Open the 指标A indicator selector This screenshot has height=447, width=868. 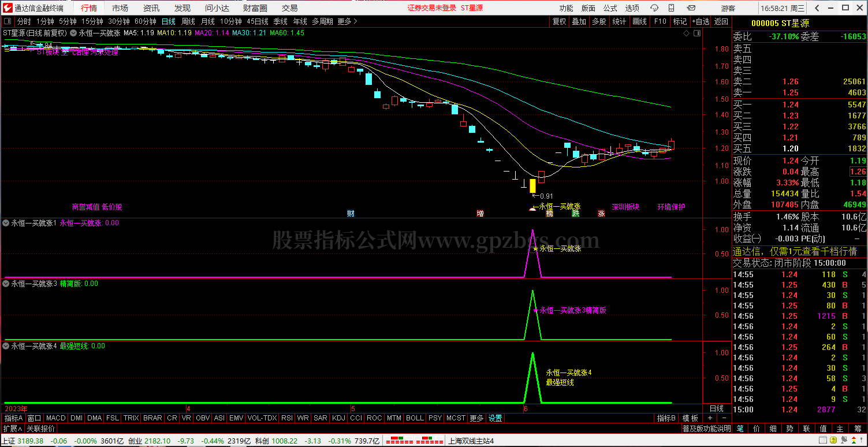[x=13, y=418]
